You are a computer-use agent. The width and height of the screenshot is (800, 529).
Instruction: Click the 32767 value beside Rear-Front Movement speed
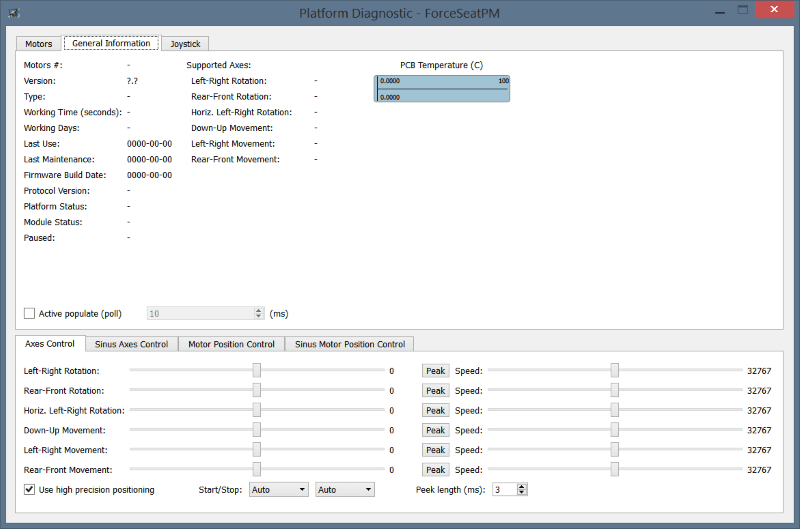click(759, 470)
